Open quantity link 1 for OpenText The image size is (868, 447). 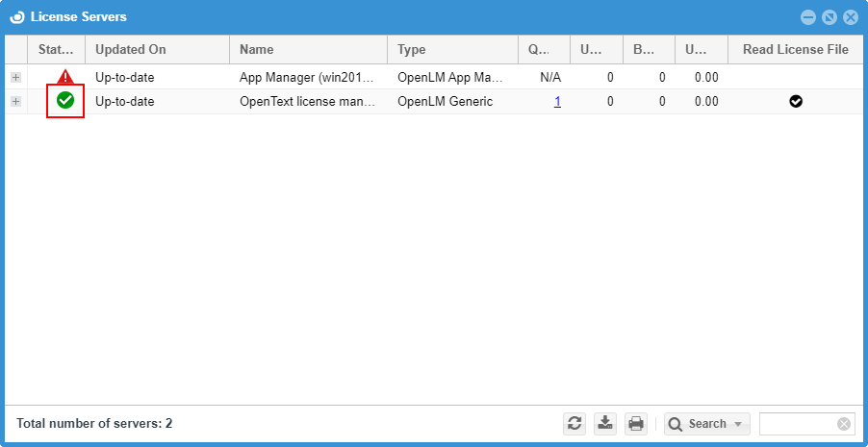557,101
